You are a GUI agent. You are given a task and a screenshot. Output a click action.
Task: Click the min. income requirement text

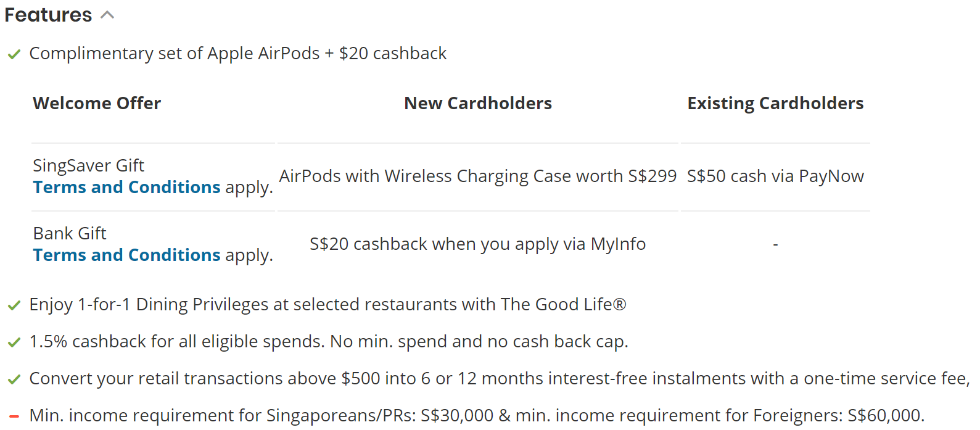click(x=477, y=416)
